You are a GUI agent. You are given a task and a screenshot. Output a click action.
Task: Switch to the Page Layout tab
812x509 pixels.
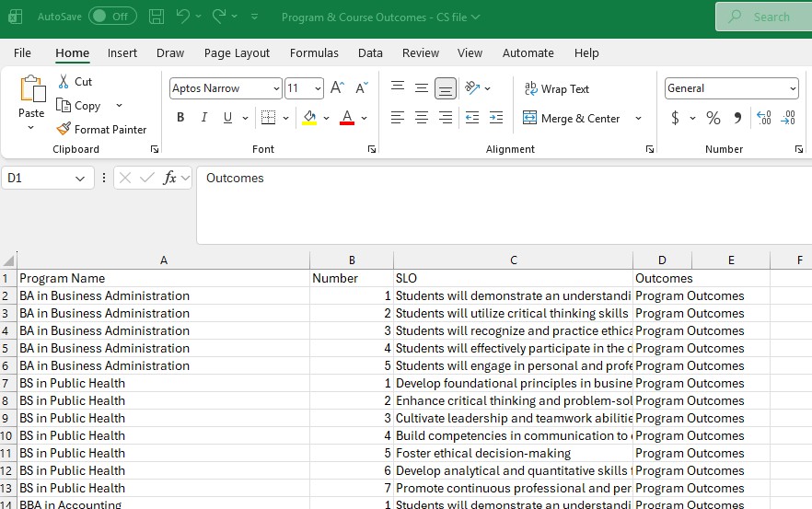[x=237, y=52]
